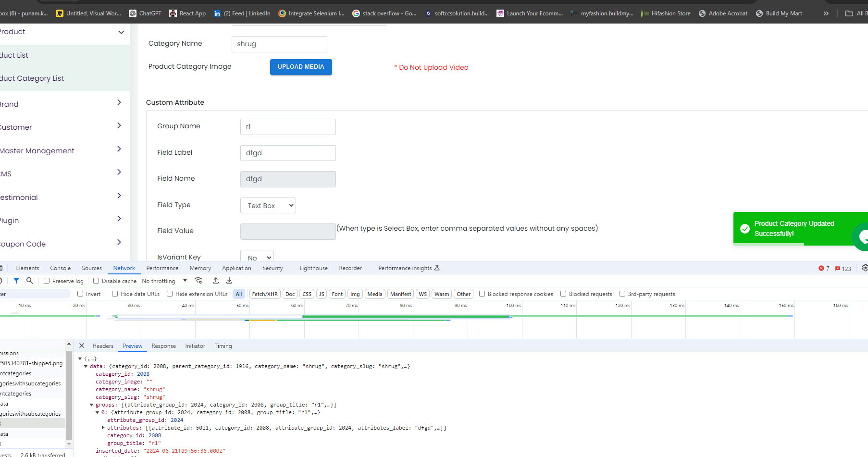Open the stack overflow Google bookmark

coord(384,13)
